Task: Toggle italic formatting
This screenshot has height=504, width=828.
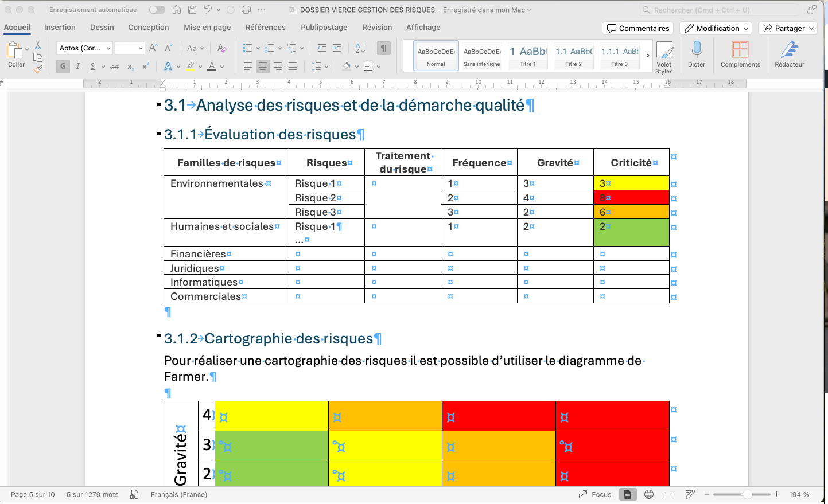Action: [77, 67]
